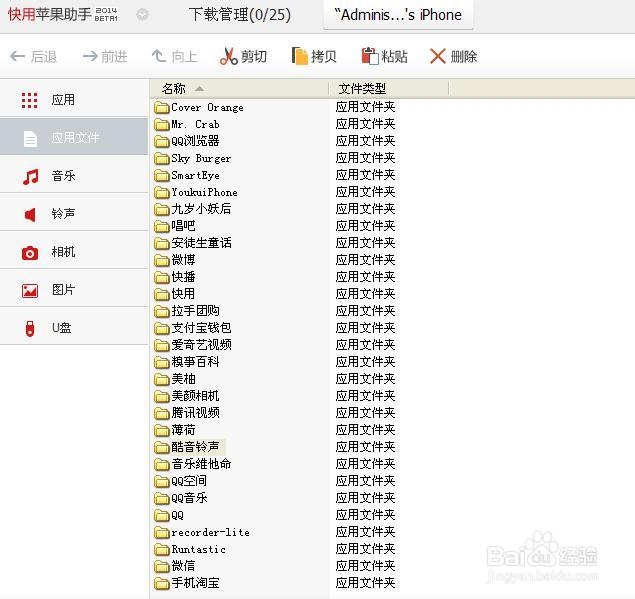Click the Paste (粘贴) clipboard icon
The image size is (635, 599).
click(370, 56)
